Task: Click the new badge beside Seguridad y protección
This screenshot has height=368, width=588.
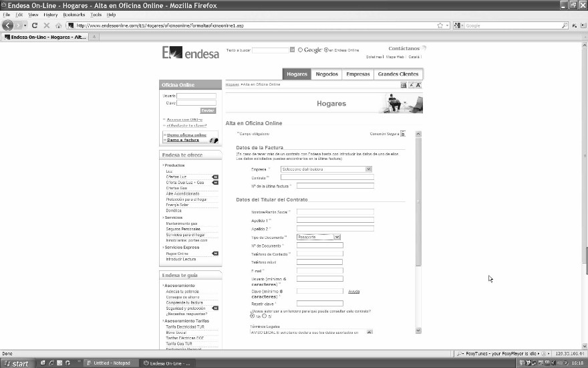Action: [x=215, y=308]
